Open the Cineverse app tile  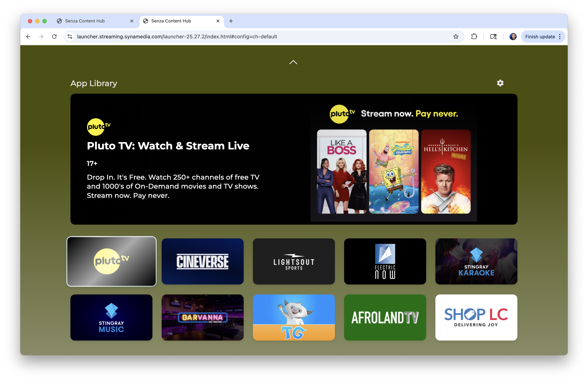[203, 261]
